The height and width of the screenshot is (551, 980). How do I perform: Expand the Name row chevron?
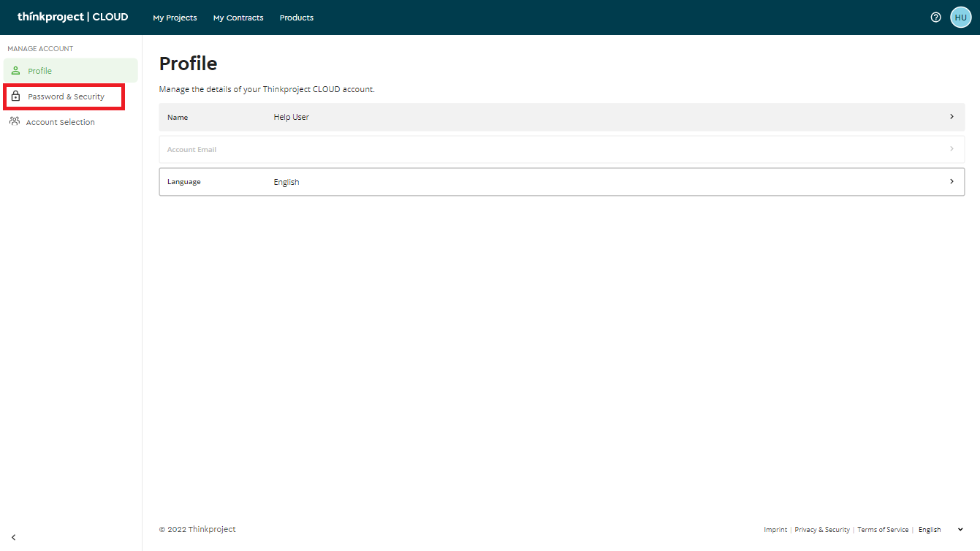point(951,117)
